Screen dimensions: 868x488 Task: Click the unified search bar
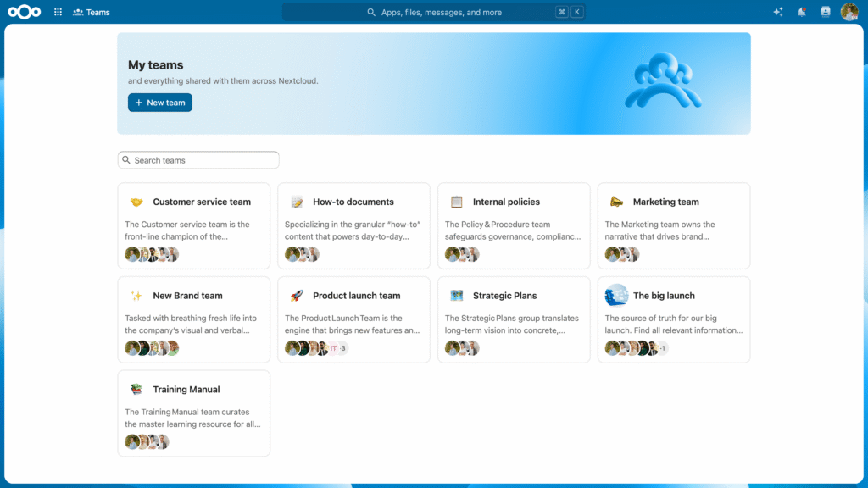(433, 12)
